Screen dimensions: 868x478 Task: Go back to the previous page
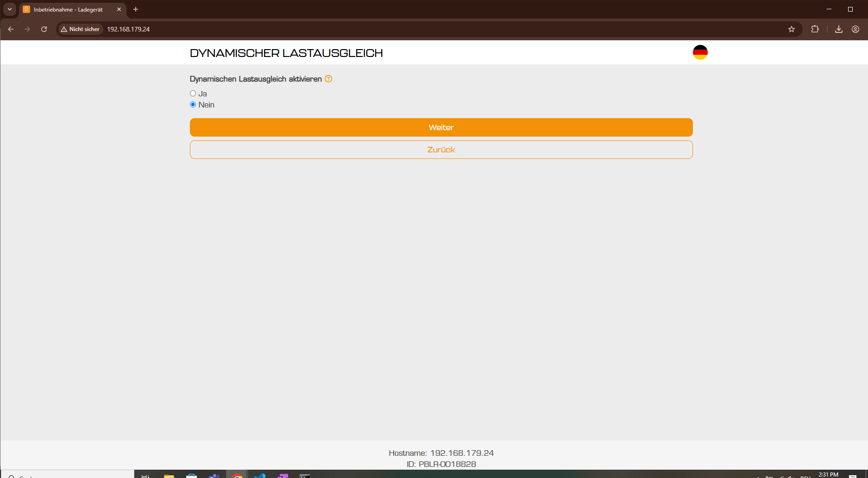coord(11,29)
